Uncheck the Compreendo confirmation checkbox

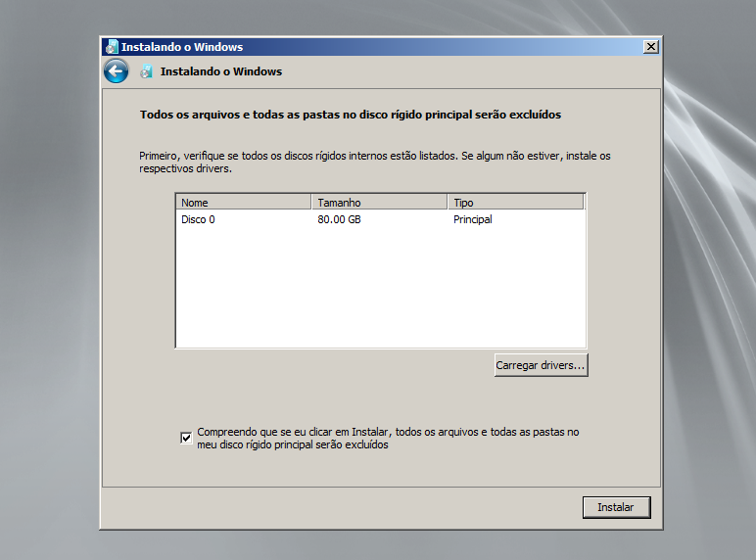tap(186, 438)
